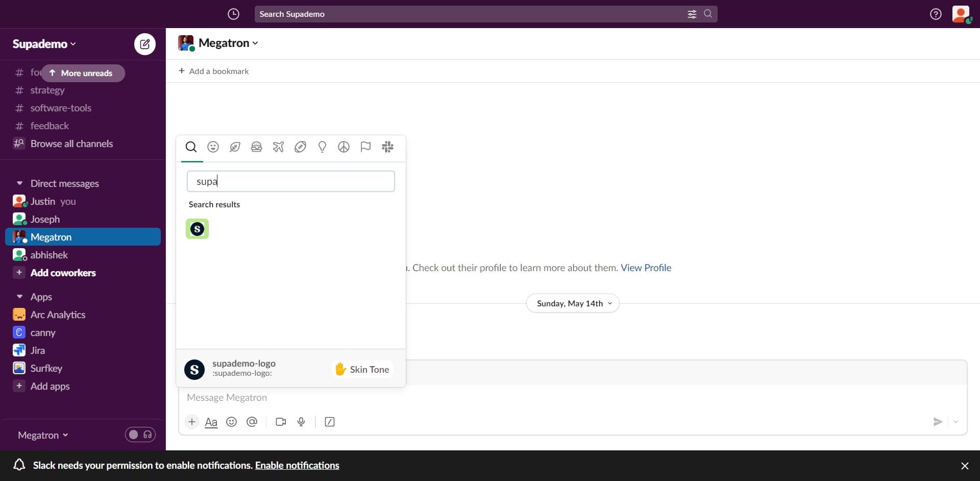Open the Sunday, May 14th date dropdown
The image size is (980, 481).
(x=572, y=303)
